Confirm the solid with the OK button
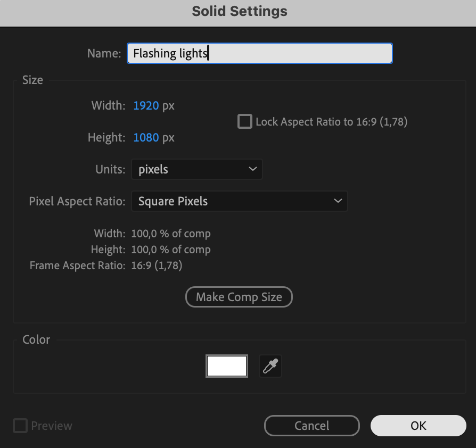Image resolution: width=476 pixels, height=448 pixels. 418,426
